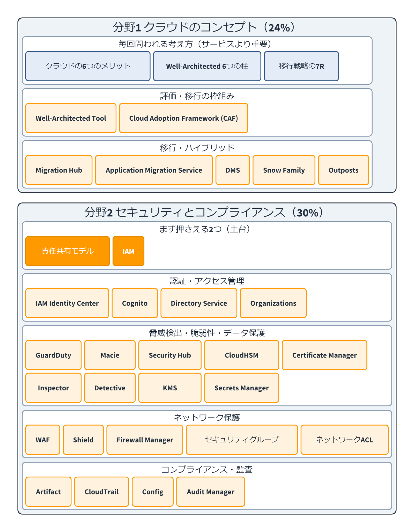The height and width of the screenshot is (532, 414).
Task: Select the Outposts box
Action: coord(343,170)
